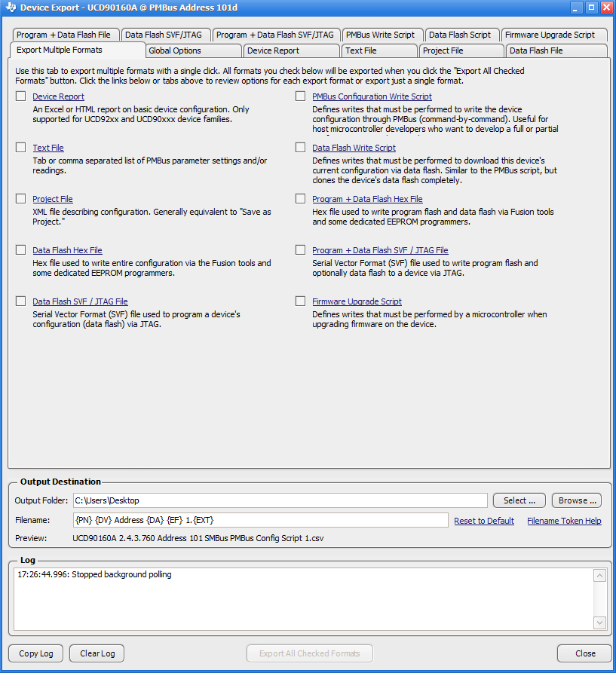616x673 pixels.
Task: Enable the Project File export checkbox
Action: pos(20,198)
